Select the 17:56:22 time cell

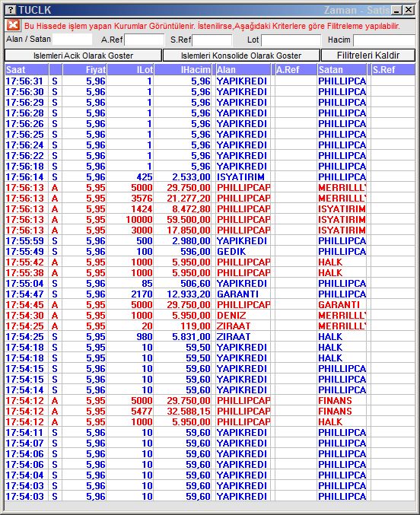point(24,156)
